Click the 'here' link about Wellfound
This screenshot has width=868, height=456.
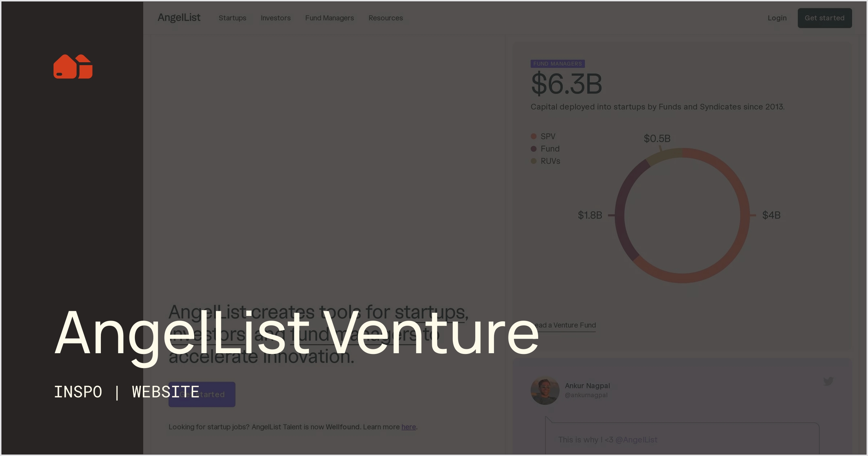coord(408,427)
